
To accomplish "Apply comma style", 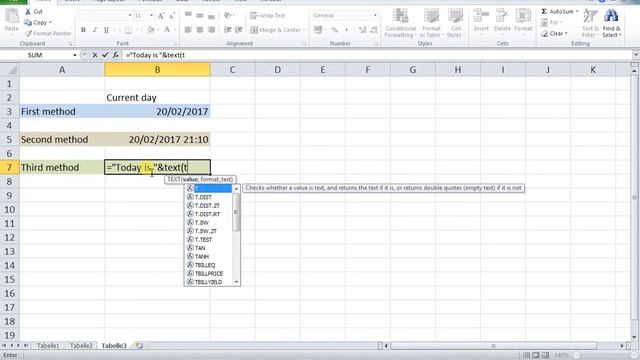I will pos(347,30).
